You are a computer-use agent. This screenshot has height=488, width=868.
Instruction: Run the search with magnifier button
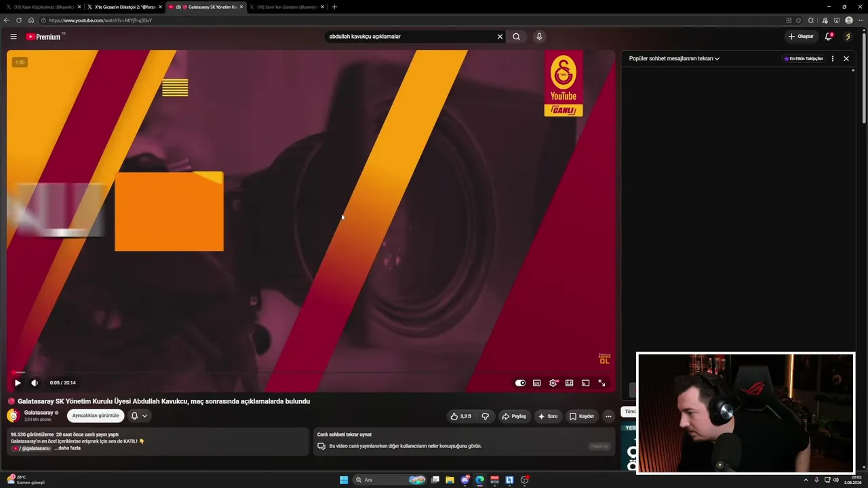(x=517, y=37)
